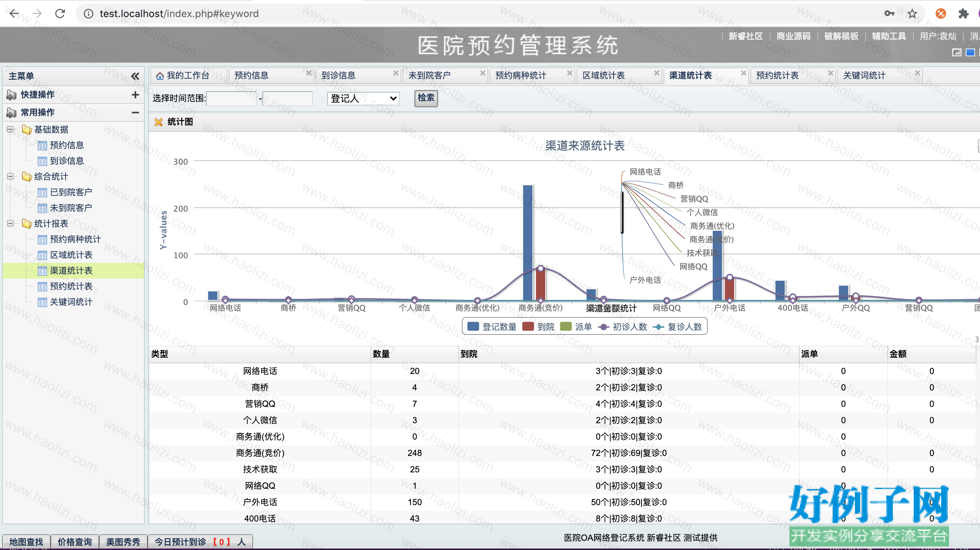Close the 预约信息 tab
The height and width of the screenshot is (550, 980).
pyautogui.click(x=309, y=73)
